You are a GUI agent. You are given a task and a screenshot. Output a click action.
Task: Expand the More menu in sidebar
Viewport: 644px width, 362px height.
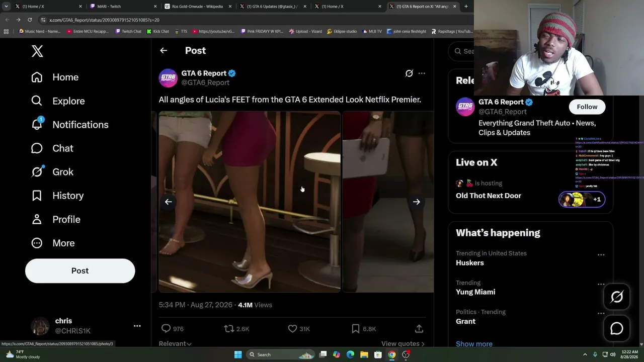pyautogui.click(x=53, y=243)
